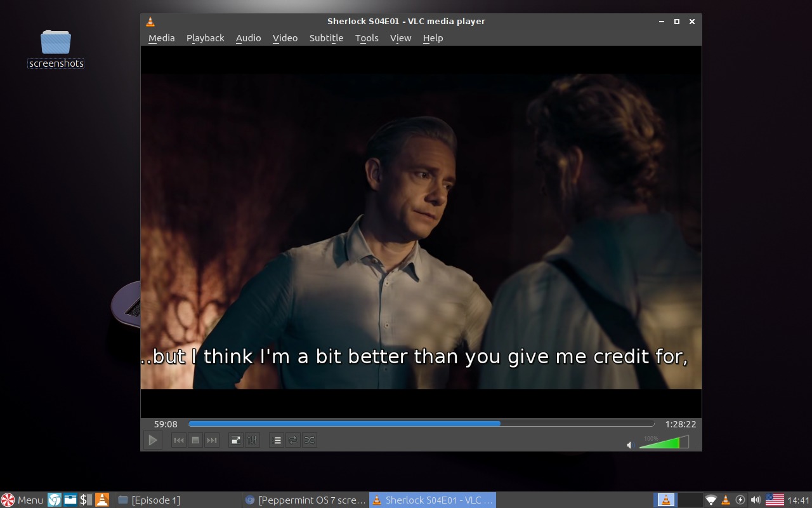Open the Media menu

[x=161, y=38]
